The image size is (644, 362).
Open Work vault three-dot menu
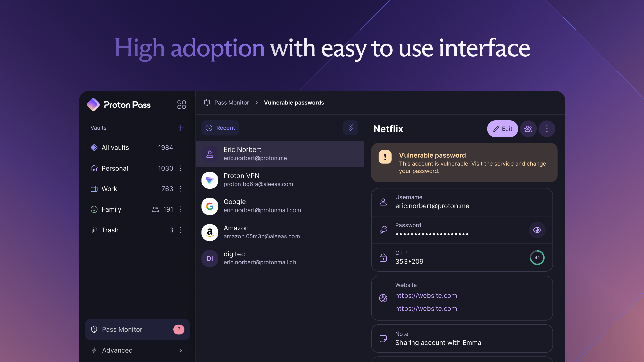pyautogui.click(x=181, y=189)
